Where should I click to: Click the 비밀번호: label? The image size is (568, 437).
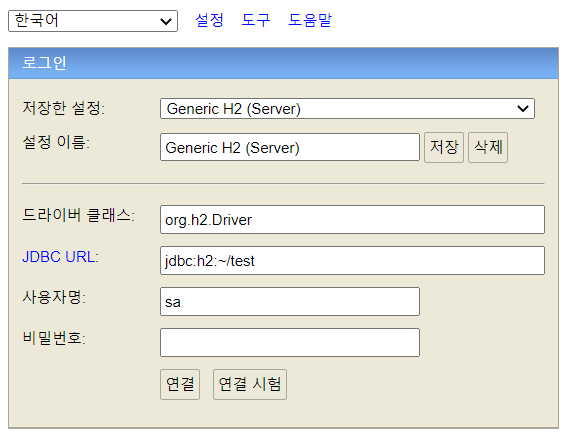(54, 338)
